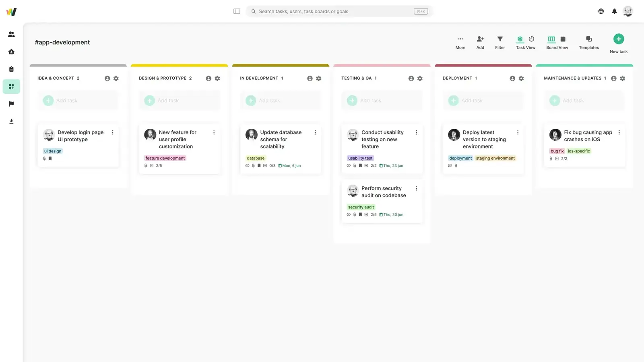Open settings gear for Testing & QA column
644x362 pixels.
[420, 78]
